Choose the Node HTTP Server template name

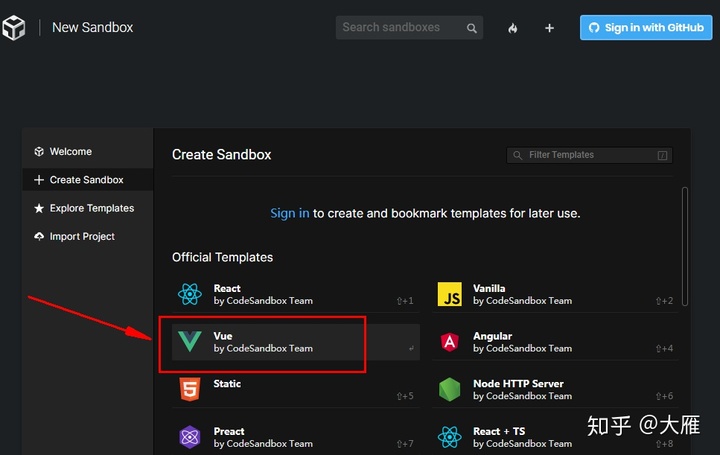click(x=518, y=383)
